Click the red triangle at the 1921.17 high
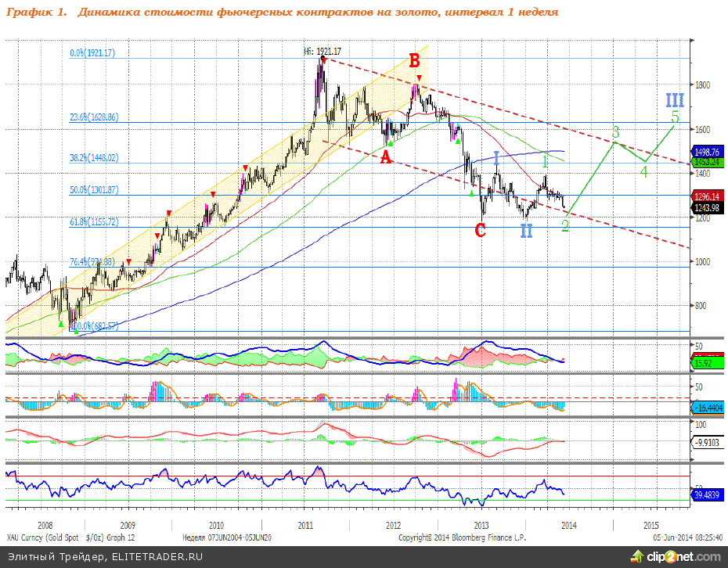 [x=323, y=59]
